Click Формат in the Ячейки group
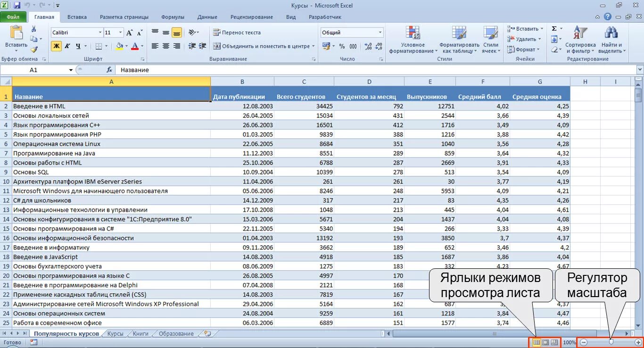Screen dimensions: 644x348 coord(523,50)
